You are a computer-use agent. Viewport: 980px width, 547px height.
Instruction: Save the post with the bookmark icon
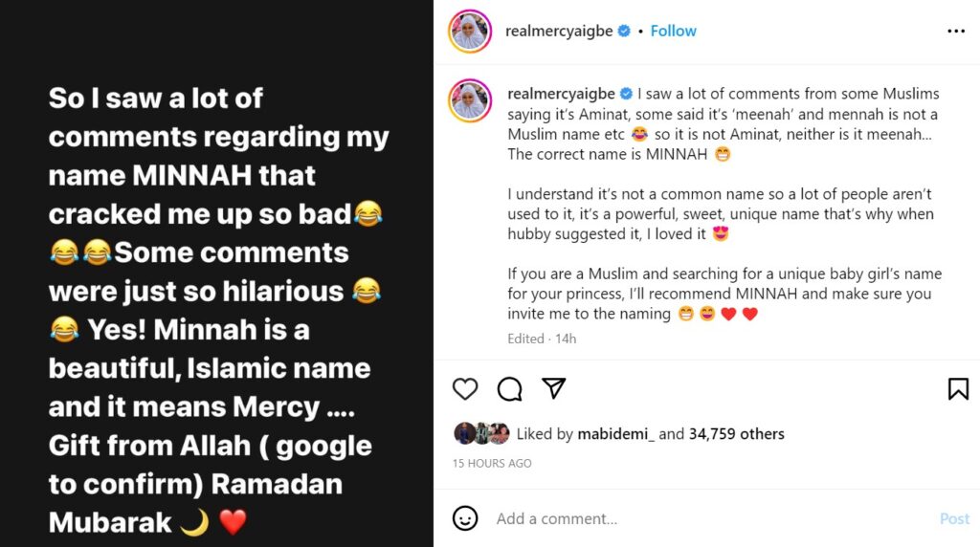[x=957, y=388]
